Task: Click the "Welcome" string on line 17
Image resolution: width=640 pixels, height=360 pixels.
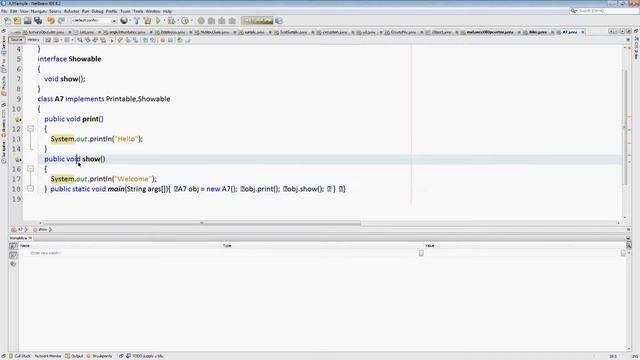Action: 133,179
